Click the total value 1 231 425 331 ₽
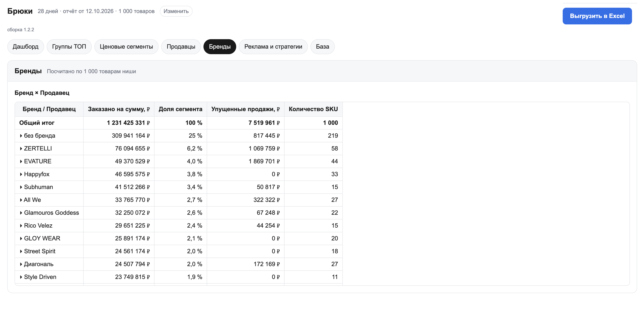Screen dimensions: 644x310 coord(128,123)
